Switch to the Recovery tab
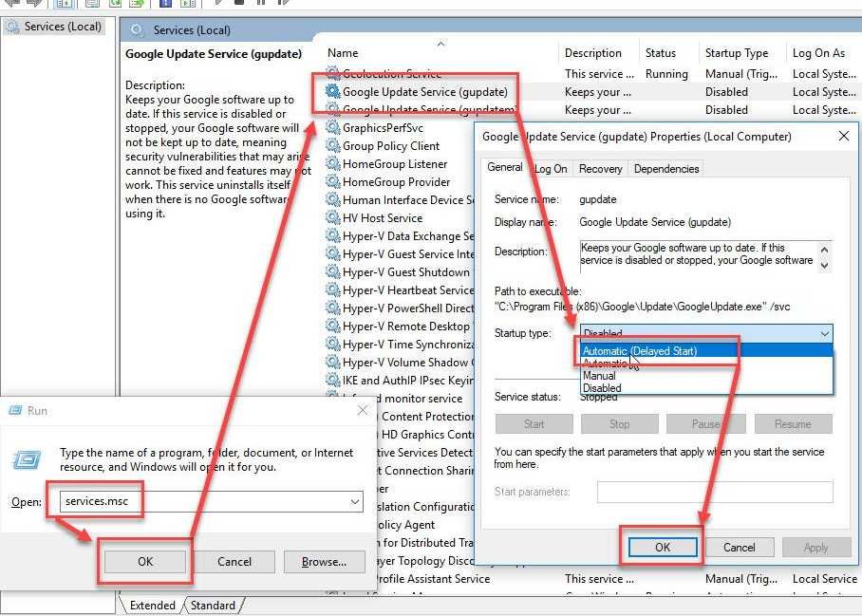Viewport: 862px width, 616px height. click(x=600, y=169)
